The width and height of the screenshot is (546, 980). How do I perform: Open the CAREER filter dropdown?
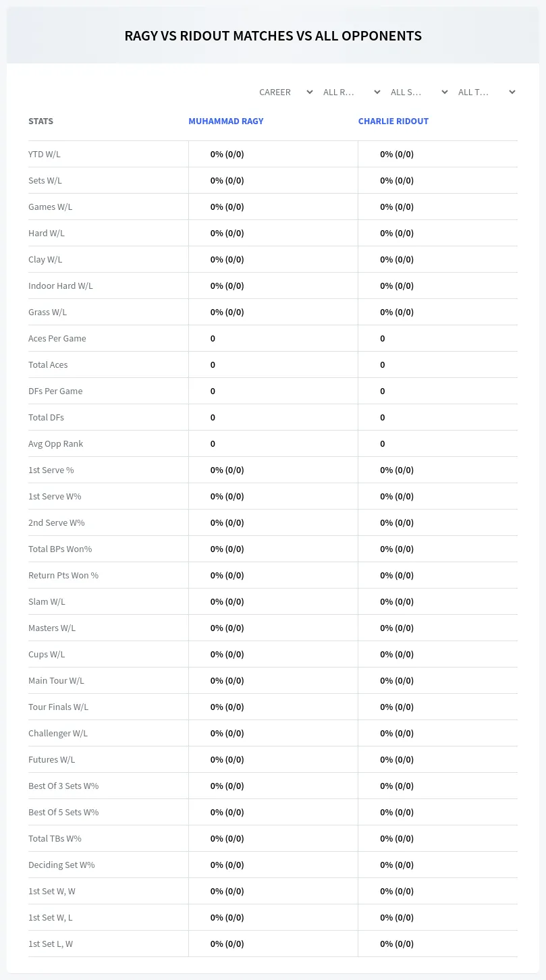[285, 92]
